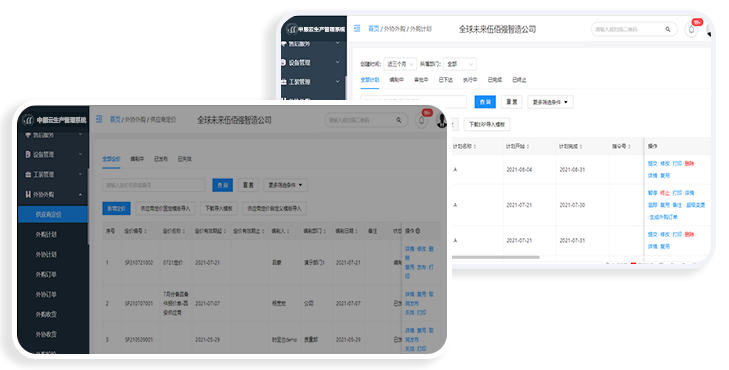Focus the pricing name search field in front window
The height and width of the screenshot is (370, 729).
pyautogui.click(x=153, y=185)
